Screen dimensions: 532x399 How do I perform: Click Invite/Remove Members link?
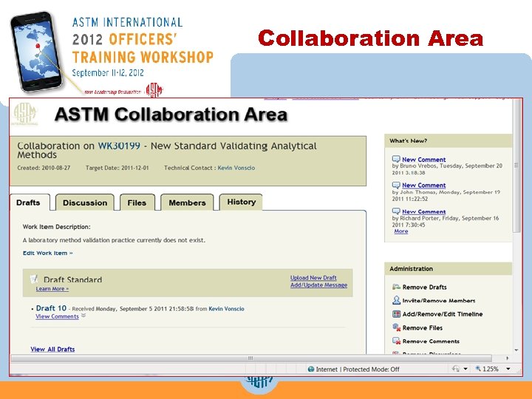click(439, 301)
